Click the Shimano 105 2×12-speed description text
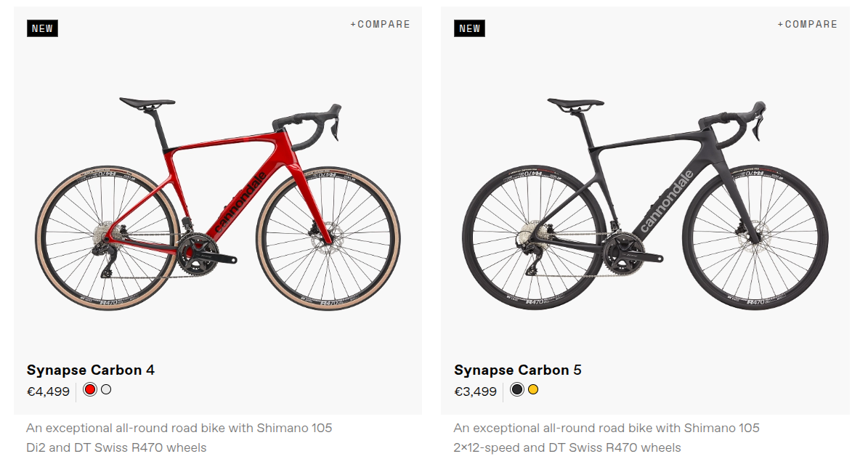The height and width of the screenshot is (467, 868). (607, 437)
